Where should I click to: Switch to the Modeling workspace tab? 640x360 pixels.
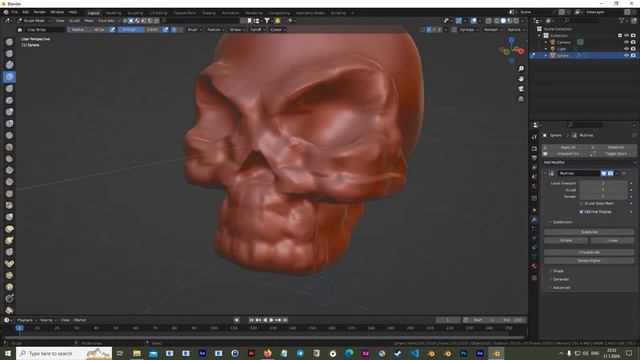pyautogui.click(x=113, y=13)
